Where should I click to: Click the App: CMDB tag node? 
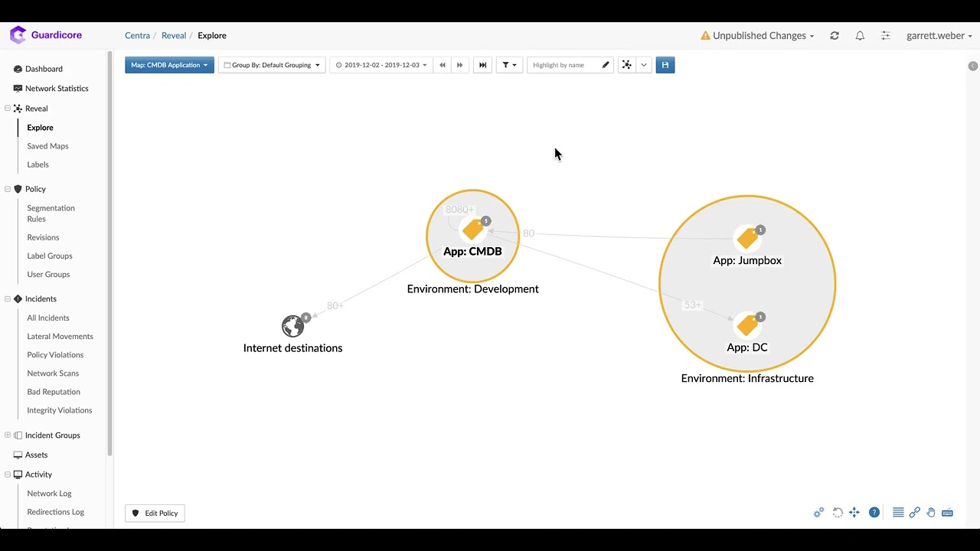click(473, 230)
